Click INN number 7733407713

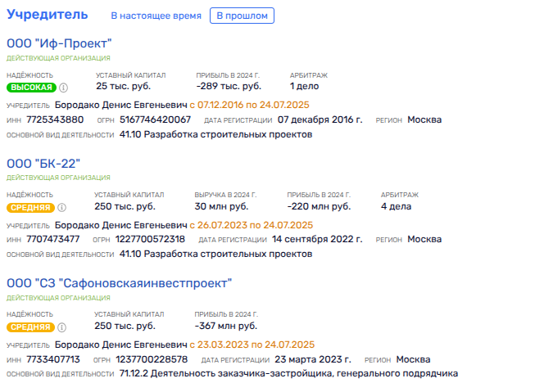[x=53, y=359]
